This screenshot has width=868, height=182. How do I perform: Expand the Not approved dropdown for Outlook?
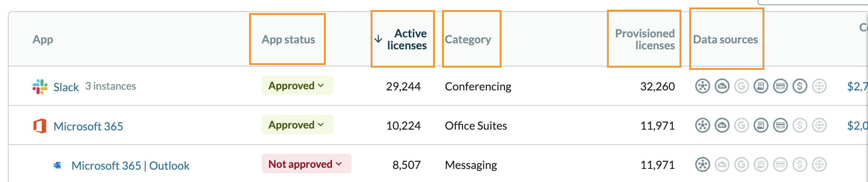(306, 164)
